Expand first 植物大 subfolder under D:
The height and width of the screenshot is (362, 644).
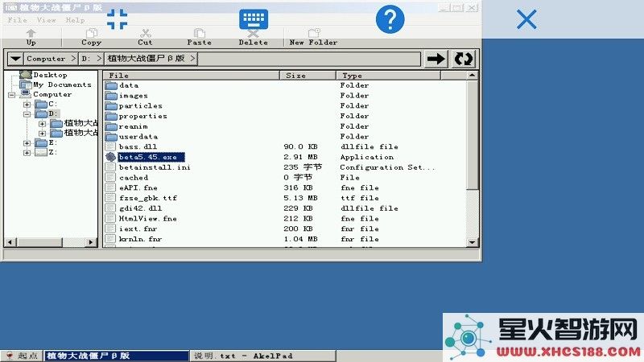(43, 124)
